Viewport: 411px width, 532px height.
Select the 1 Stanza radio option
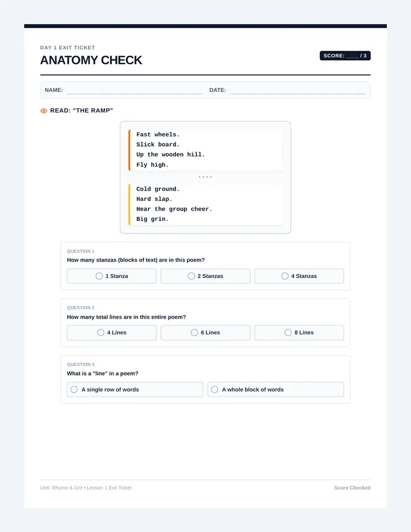point(112,276)
